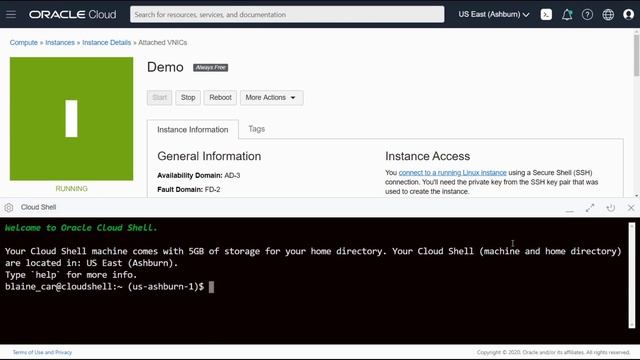Switch to the Tags tab

coord(257,129)
